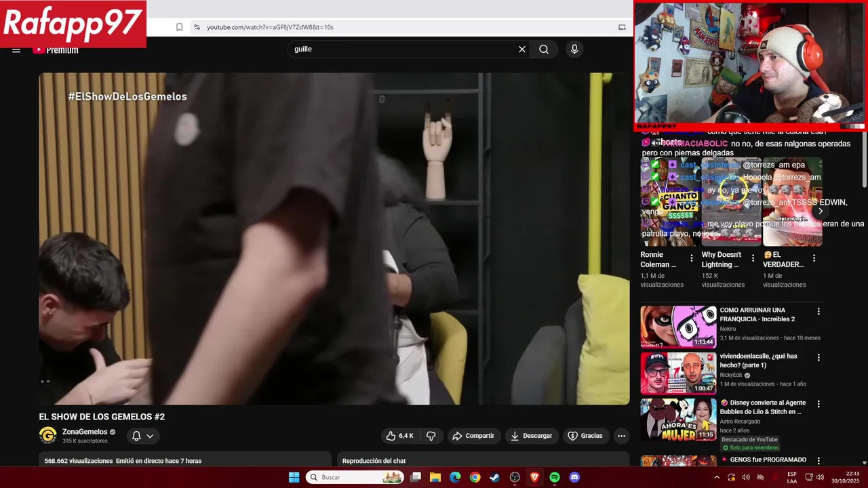Open options menu for Why Doesn't Lightning short
The height and width of the screenshot is (488, 868).
click(753, 258)
